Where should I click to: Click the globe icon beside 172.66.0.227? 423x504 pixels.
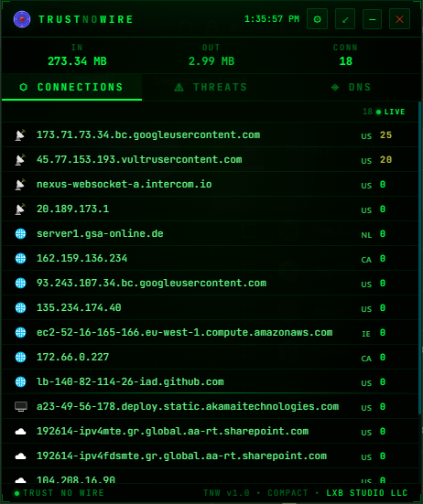pos(20,357)
